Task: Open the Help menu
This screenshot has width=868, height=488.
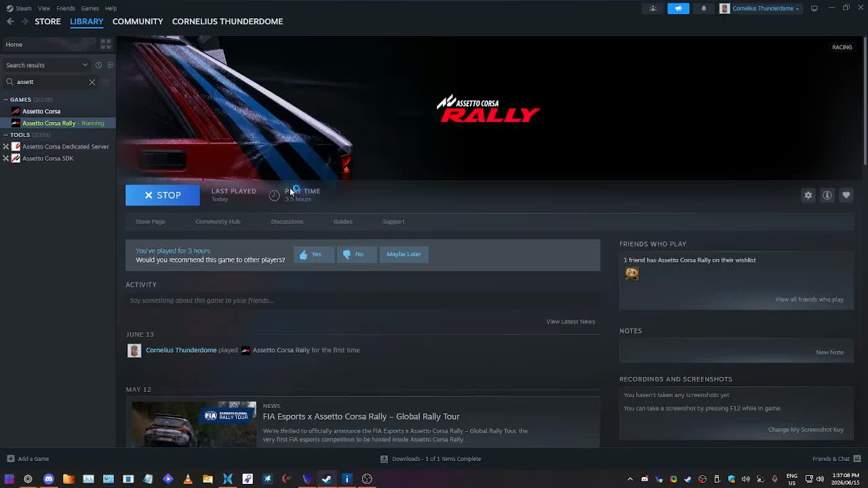Action: [111, 8]
